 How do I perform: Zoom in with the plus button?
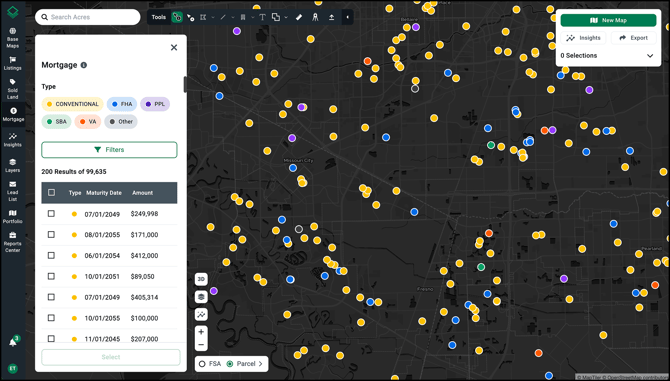(201, 332)
